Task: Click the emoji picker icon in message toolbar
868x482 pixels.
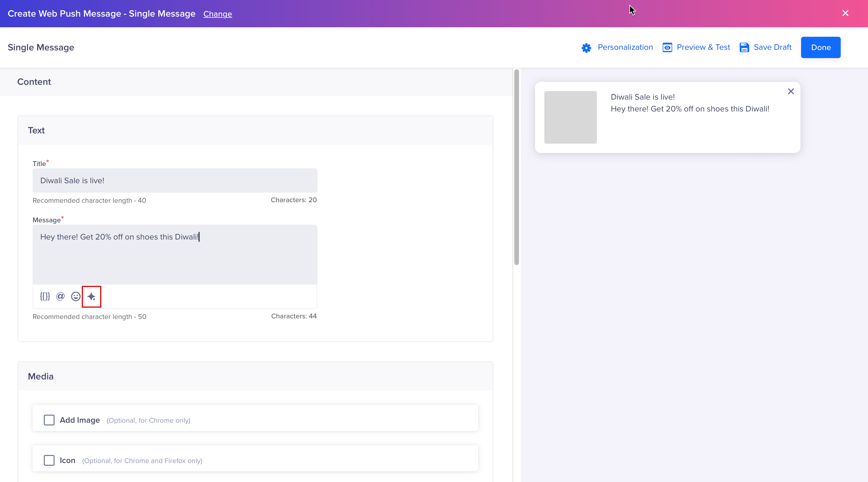Action: coord(75,296)
